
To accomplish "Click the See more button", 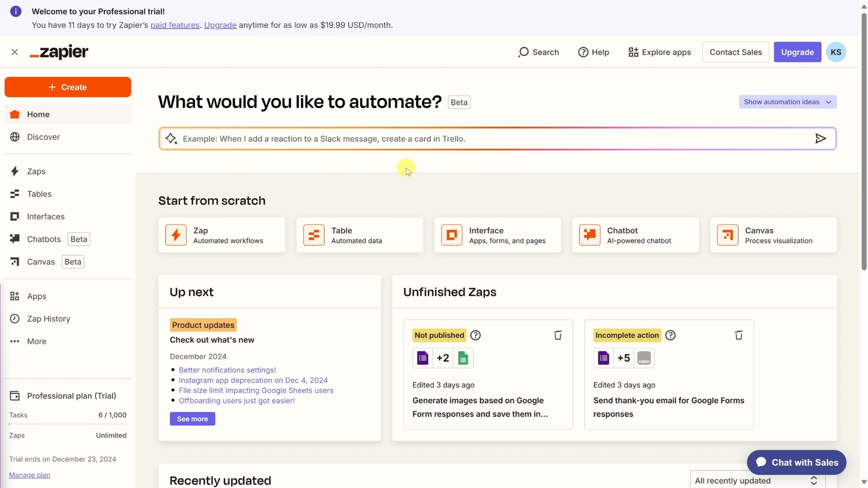I will [192, 419].
